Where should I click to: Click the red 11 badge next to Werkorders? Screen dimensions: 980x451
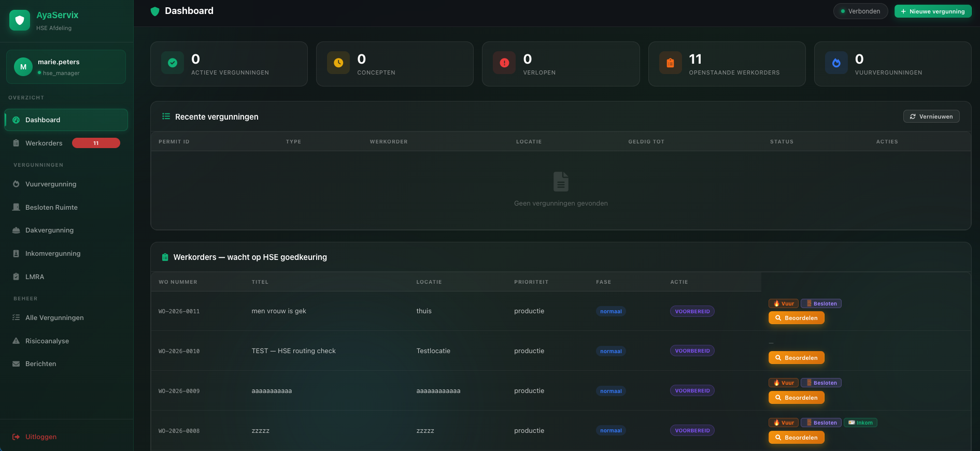[96, 143]
